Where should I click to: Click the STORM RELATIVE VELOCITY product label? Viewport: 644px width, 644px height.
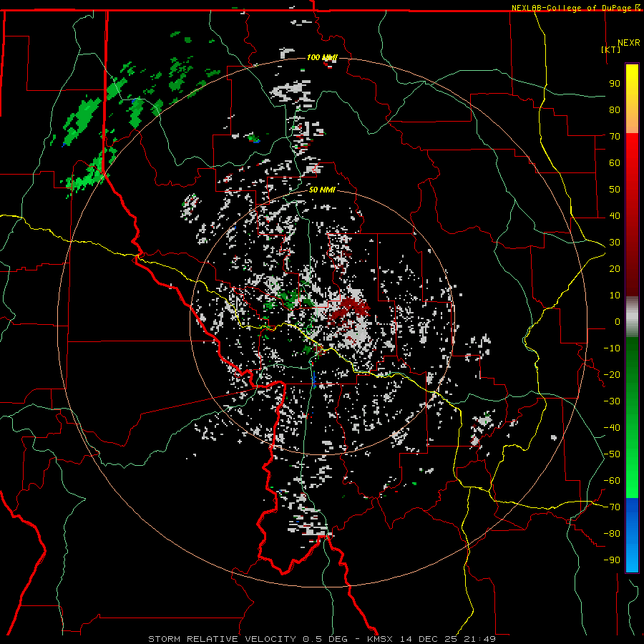pos(222,639)
